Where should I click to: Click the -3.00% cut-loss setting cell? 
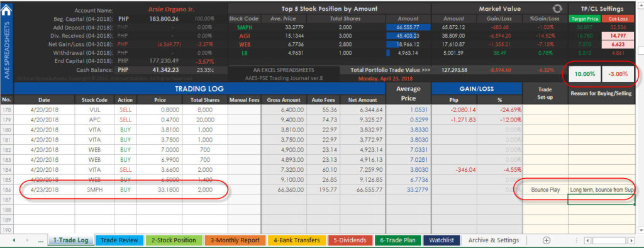[619, 74]
